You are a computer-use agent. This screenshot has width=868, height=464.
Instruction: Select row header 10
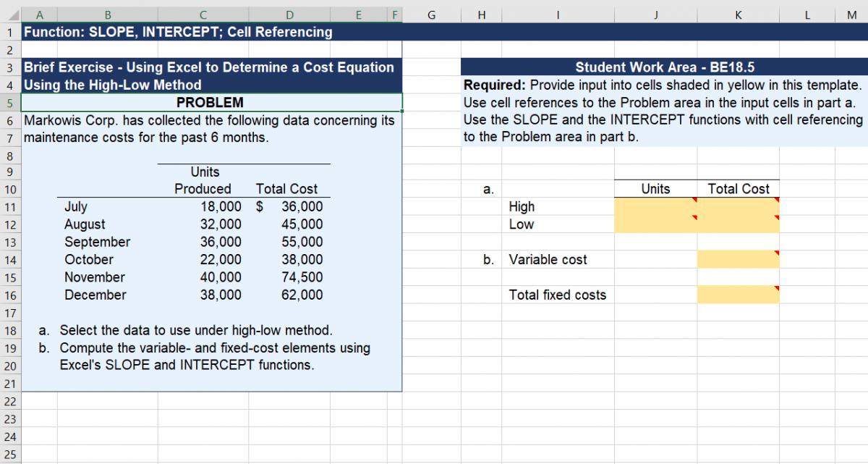(x=9, y=189)
